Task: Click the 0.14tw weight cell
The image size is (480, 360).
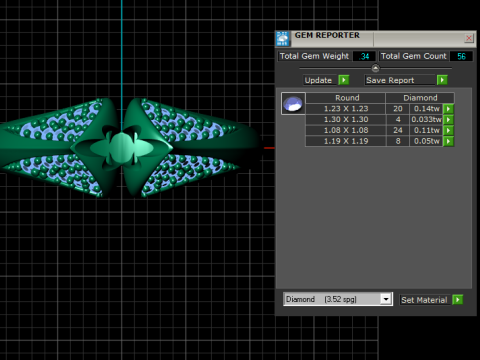Action: coord(426,109)
